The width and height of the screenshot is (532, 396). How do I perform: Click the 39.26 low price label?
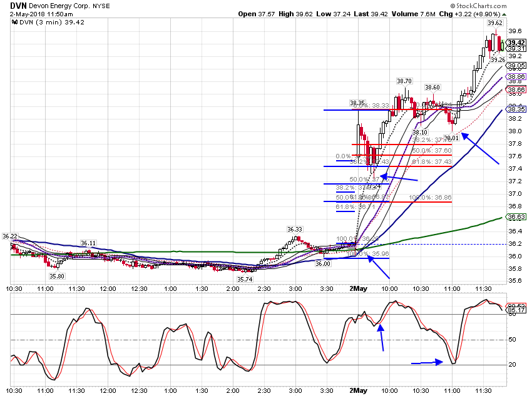[498, 59]
